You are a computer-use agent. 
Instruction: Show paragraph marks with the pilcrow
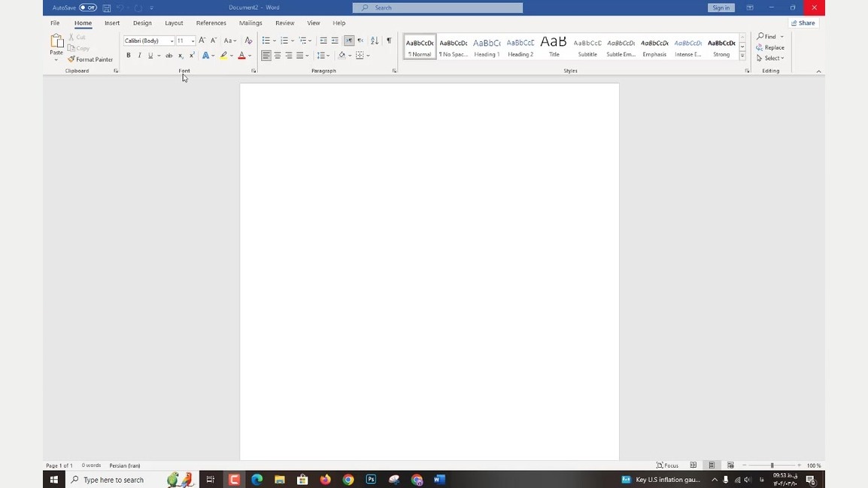389,41
